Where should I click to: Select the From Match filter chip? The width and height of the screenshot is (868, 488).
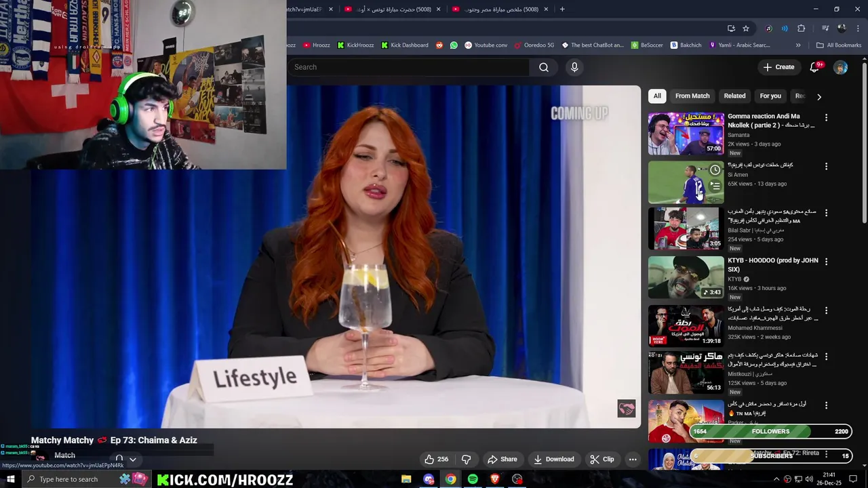click(692, 96)
